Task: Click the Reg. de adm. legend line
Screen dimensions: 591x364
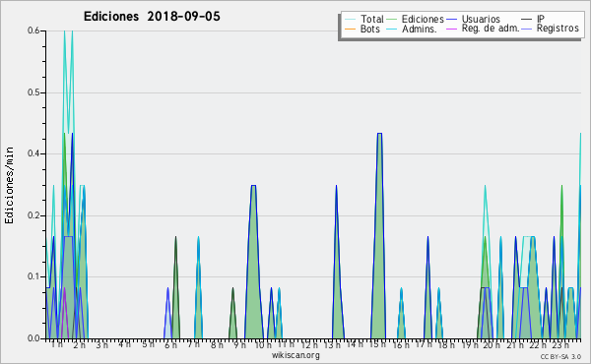Action: coord(451,29)
